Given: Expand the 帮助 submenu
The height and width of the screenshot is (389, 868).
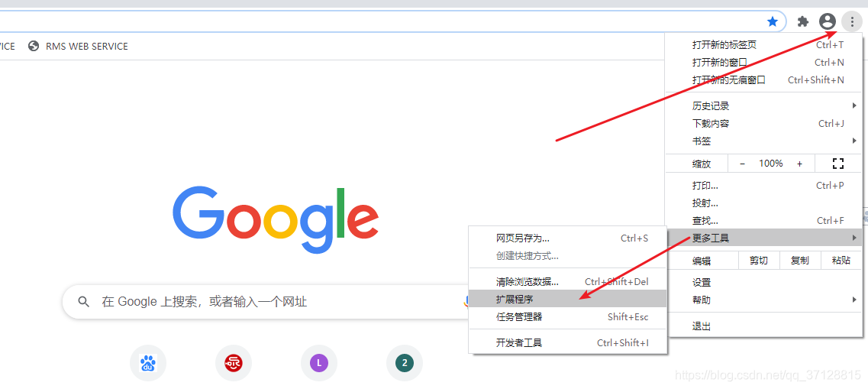Looking at the screenshot, I should 763,300.
